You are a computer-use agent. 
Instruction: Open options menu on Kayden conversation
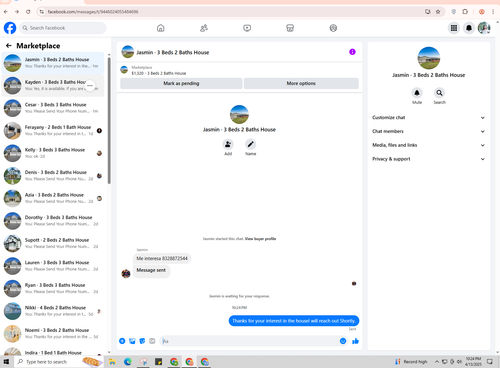click(90, 86)
